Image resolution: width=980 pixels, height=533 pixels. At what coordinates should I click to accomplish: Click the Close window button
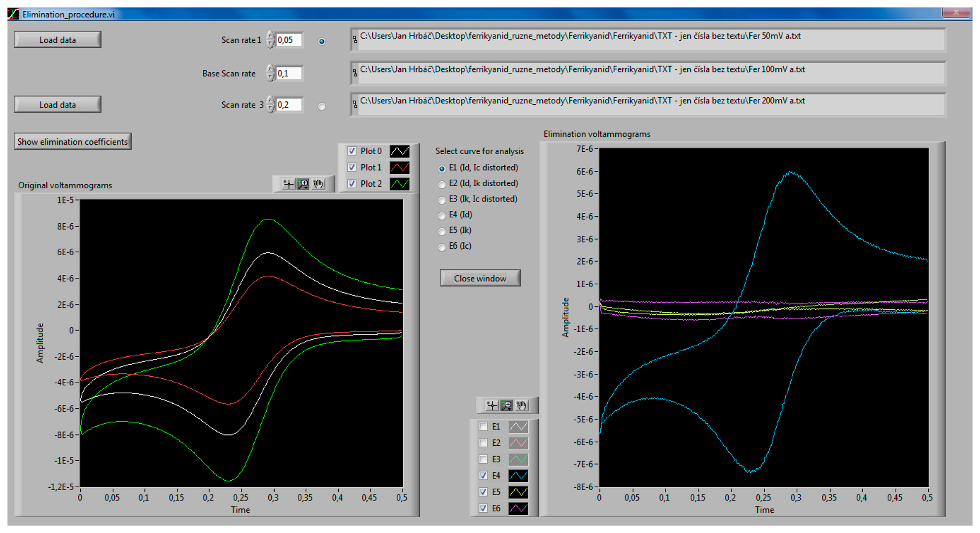click(x=480, y=278)
